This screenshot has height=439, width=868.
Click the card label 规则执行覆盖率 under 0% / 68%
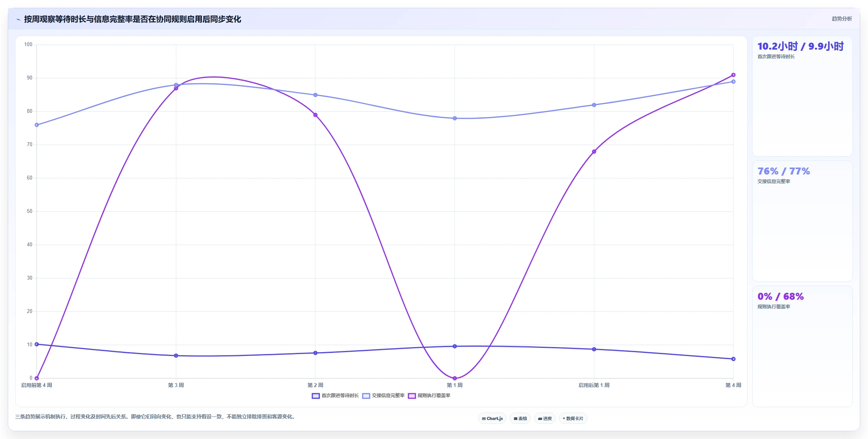[x=774, y=307]
